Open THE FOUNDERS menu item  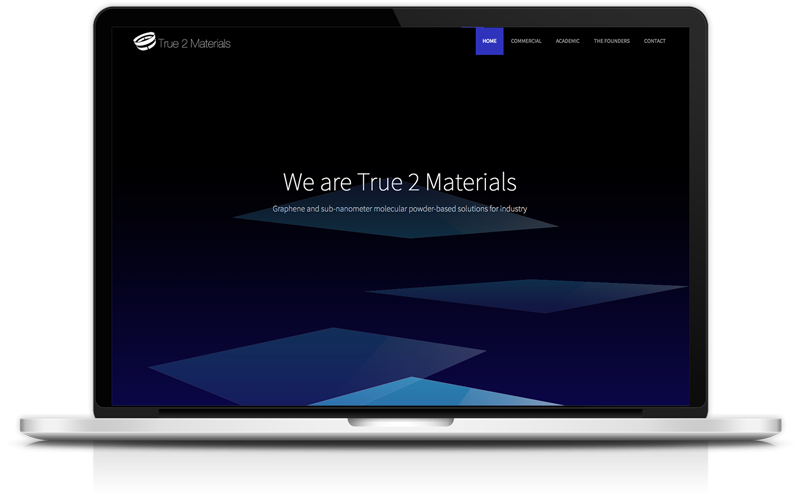click(612, 41)
